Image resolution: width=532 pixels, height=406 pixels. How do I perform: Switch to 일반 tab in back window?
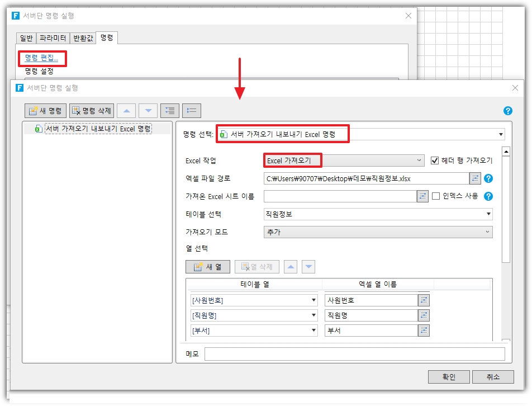click(x=26, y=38)
